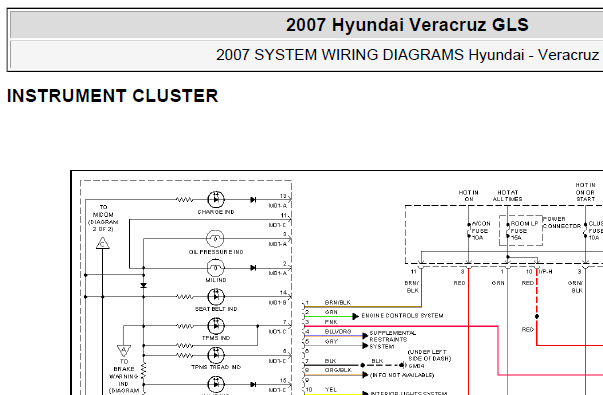Image resolution: width=603 pixels, height=395 pixels.
Task: Click the 'A/CON FUSE 10A' label
Action: (x=481, y=231)
